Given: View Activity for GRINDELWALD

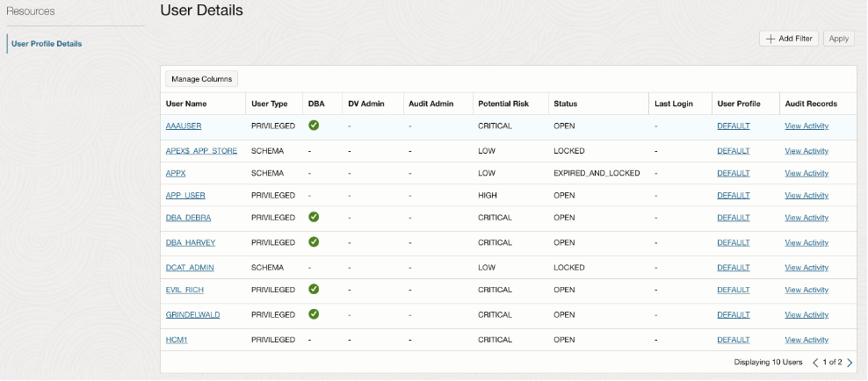Looking at the screenshot, I should pos(807,314).
